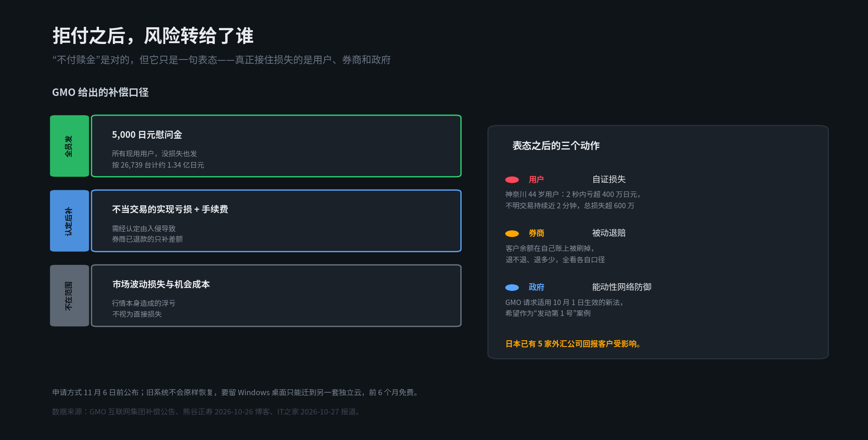Click the card title 市场波动损失与机会成本

point(161,285)
